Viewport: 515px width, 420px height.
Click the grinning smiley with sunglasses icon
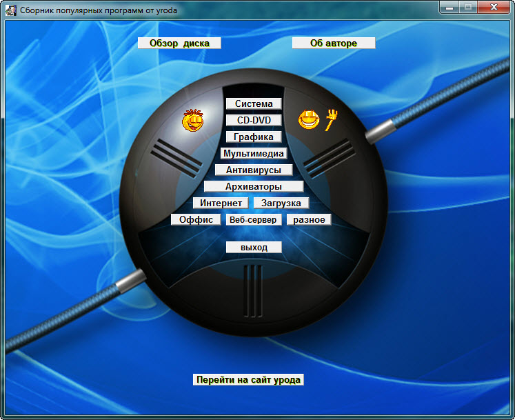308,119
